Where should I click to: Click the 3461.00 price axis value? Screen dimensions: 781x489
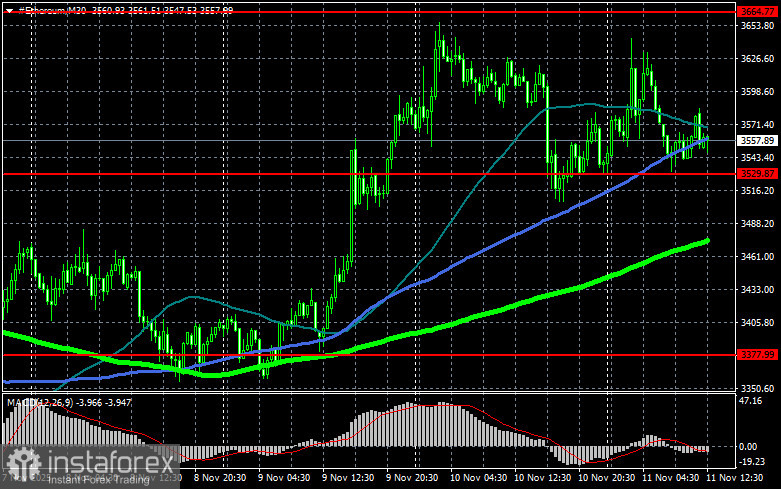(757, 256)
